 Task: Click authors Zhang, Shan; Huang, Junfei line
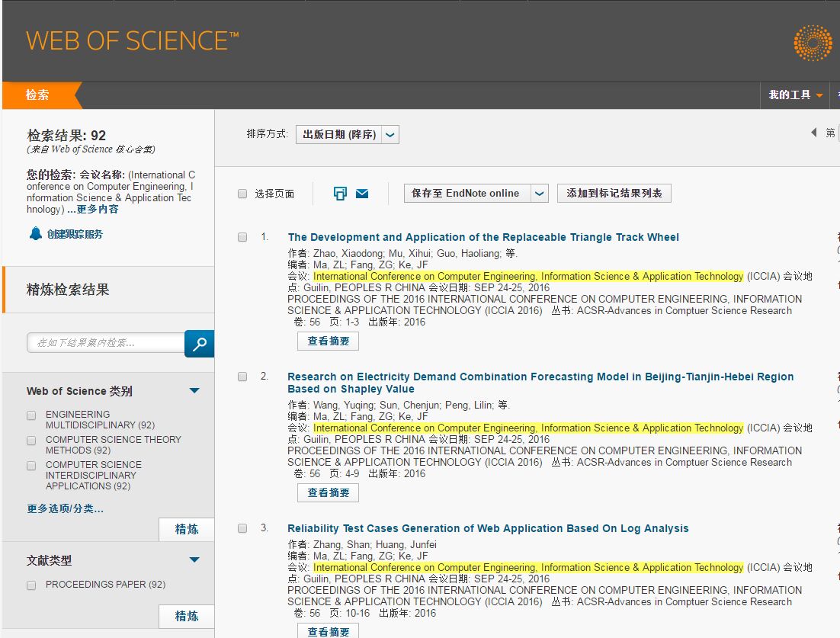362,545
